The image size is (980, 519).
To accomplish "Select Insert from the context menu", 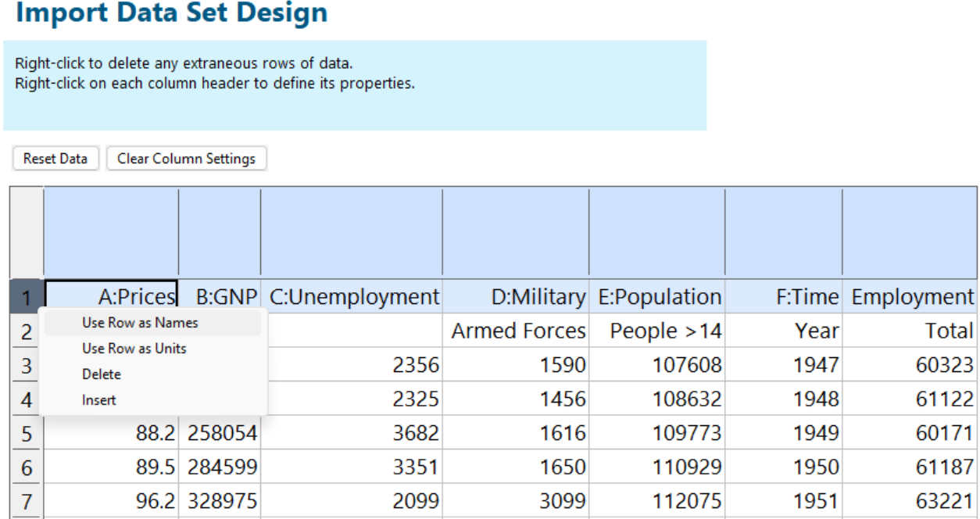I will click(153, 400).
